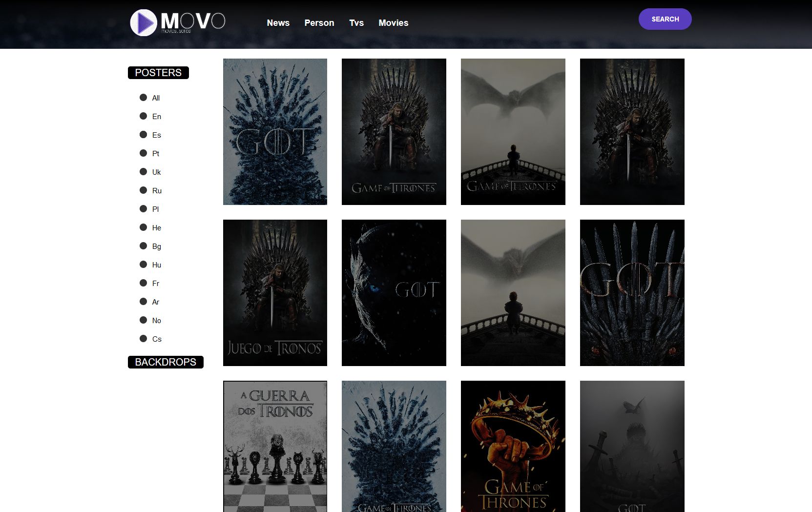The image size is (812, 512).
Task: Navigate to Movies
Action: 394,23
